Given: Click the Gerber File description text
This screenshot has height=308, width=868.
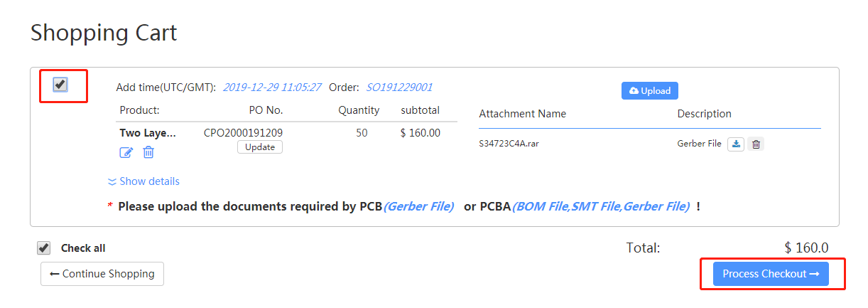Looking at the screenshot, I should pos(699,144).
